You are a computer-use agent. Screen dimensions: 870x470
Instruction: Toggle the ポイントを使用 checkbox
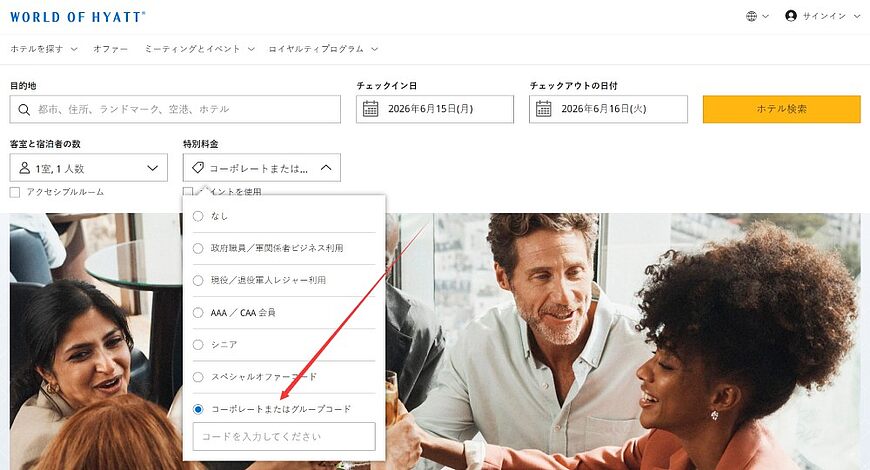click(188, 192)
